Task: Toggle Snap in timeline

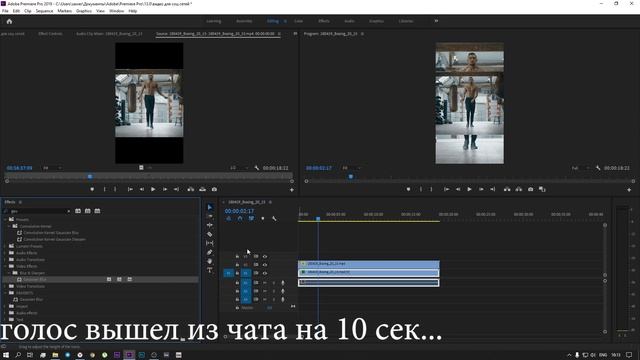Action: [x=240, y=219]
